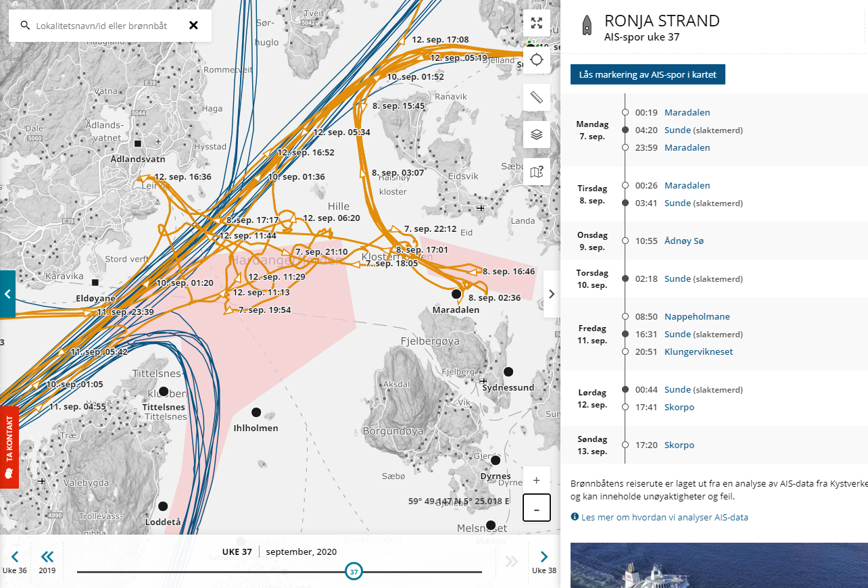Open Maradalen link at 00:19 Monday
The image size is (868, 588).
click(687, 112)
